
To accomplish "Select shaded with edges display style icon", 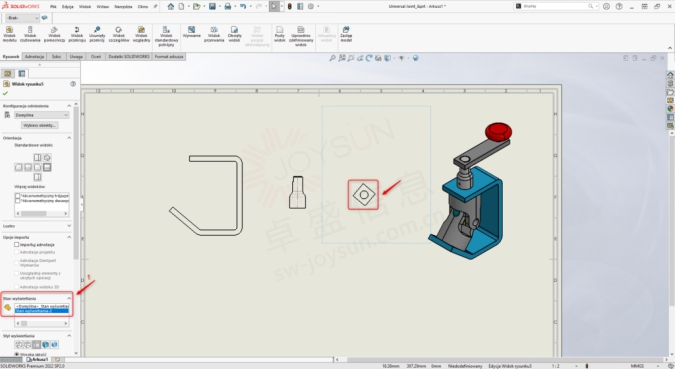I will (x=46, y=344).
